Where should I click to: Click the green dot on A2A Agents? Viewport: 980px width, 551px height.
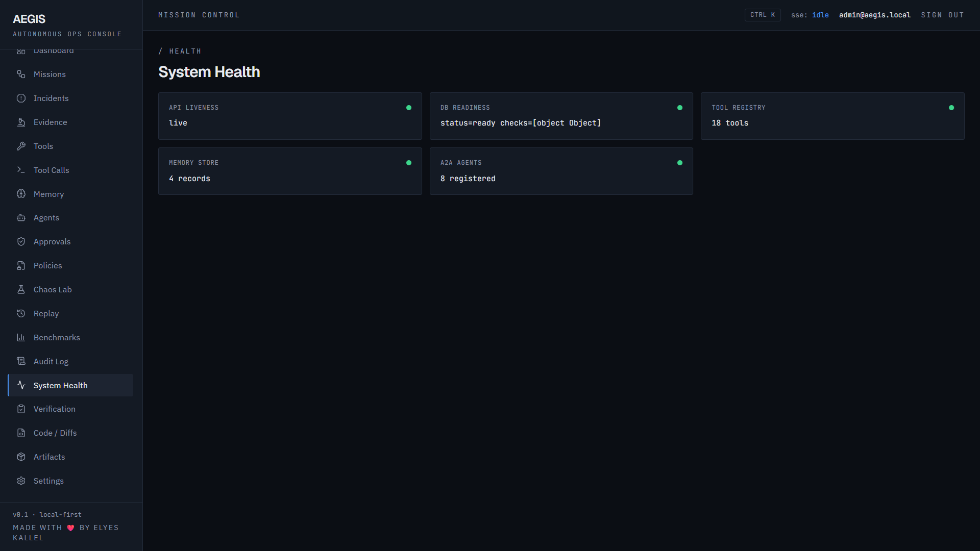pos(680,163)
